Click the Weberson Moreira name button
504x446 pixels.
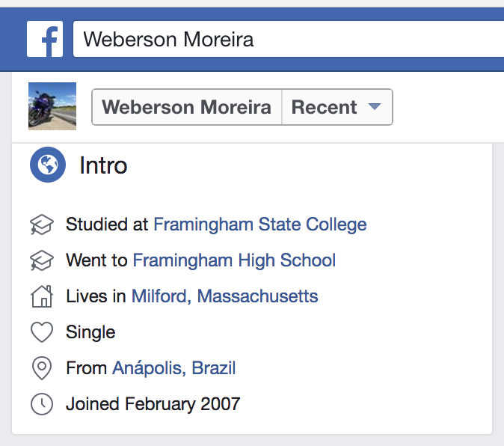(186, 107)
